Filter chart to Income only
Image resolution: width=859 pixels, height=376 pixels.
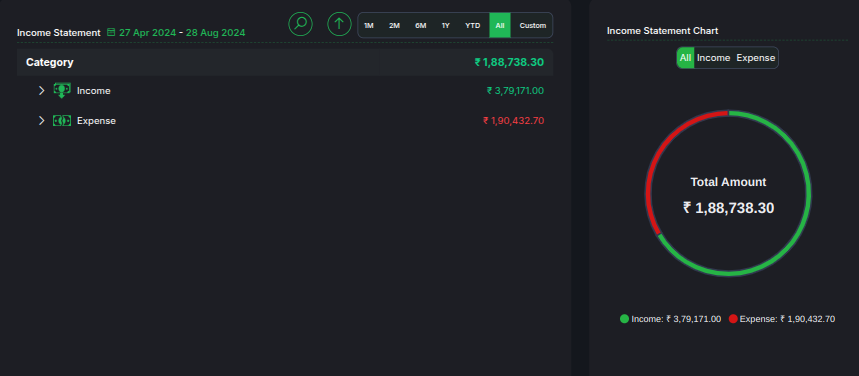(713, 58)
